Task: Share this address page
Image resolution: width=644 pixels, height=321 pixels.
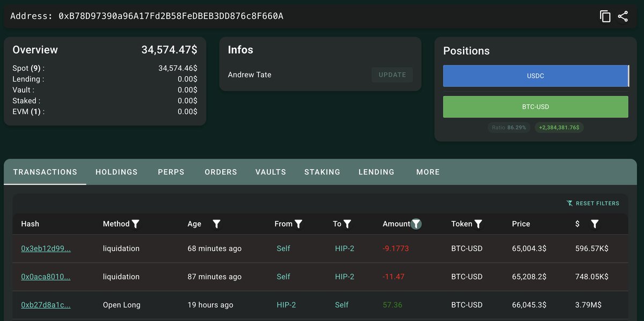Action: (x=623, y=16)
